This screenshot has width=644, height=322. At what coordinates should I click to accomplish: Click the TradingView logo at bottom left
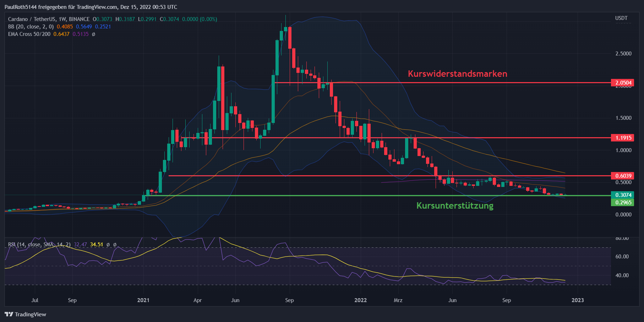tap(25, 314)
